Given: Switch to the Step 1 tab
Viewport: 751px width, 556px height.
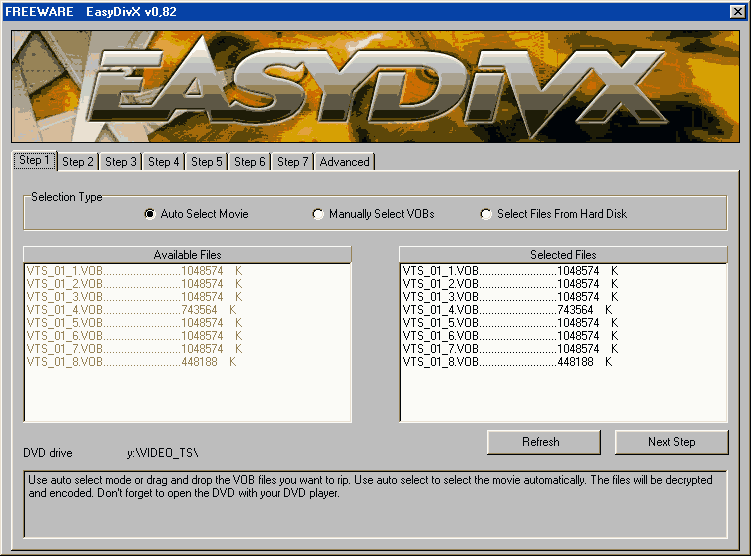Looking at the screenshot, I should click(x=34, y=160).
